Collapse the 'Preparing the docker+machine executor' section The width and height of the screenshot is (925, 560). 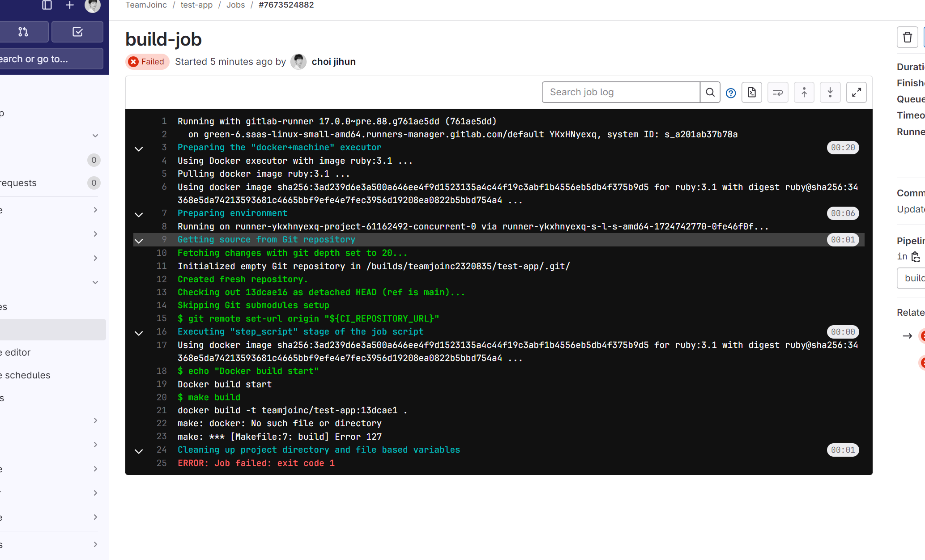pyautogui.click(x=139, y=148)
